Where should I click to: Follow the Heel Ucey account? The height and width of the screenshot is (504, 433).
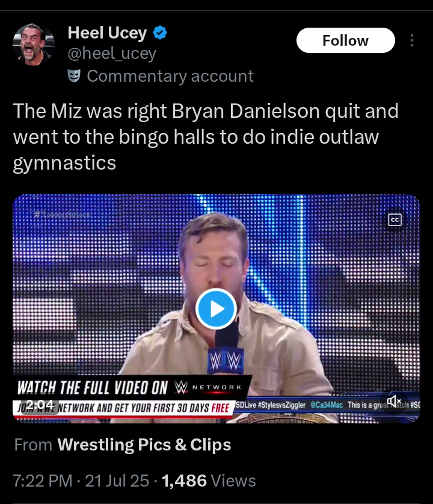point(345,40)
